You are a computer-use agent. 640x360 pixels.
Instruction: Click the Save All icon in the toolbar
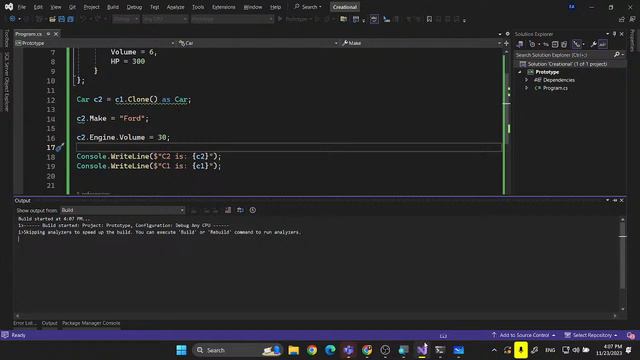click(71, 19)
